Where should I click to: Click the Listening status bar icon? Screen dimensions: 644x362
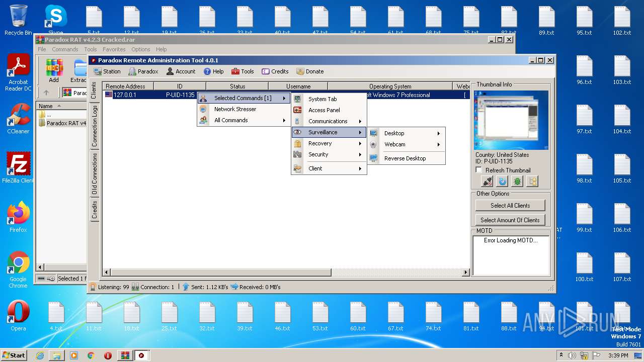93,287
